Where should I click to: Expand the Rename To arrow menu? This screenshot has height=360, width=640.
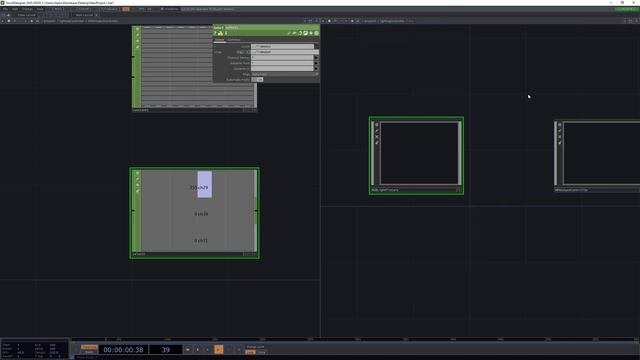click(x=316, y=69)
